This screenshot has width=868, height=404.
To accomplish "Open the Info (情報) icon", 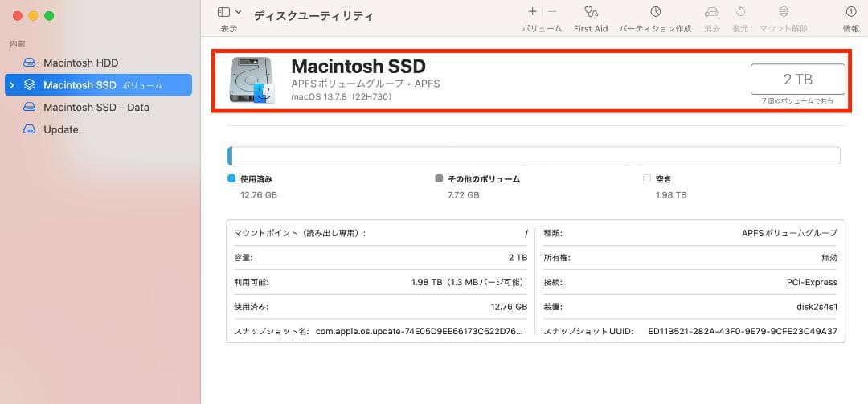I will point(851,11).
